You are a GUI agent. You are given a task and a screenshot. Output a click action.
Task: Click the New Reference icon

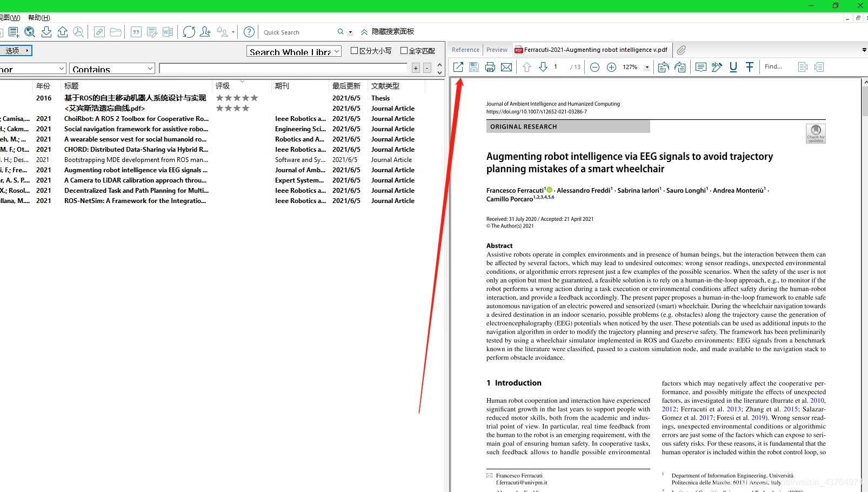tap(14, 32)
